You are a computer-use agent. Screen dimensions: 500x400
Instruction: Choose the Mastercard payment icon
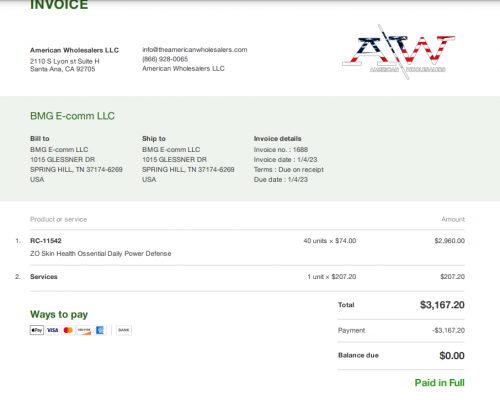tap(68, 330)
